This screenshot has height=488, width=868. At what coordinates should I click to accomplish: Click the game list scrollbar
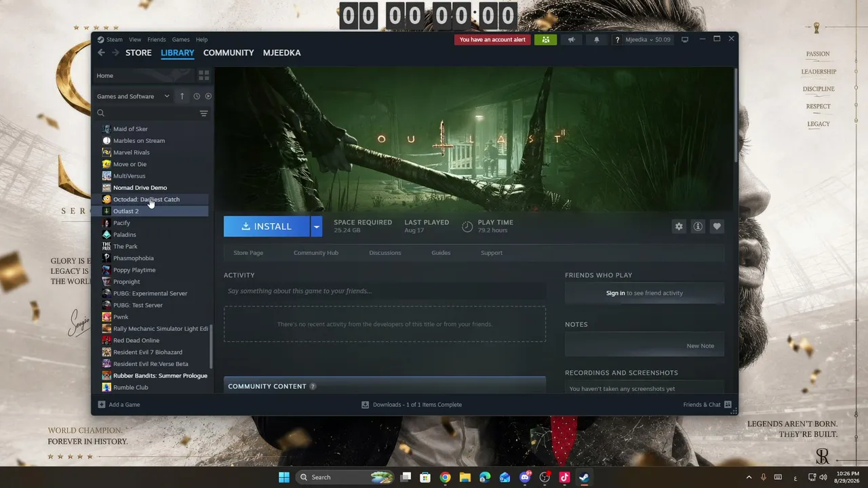(x=211, y=346)
